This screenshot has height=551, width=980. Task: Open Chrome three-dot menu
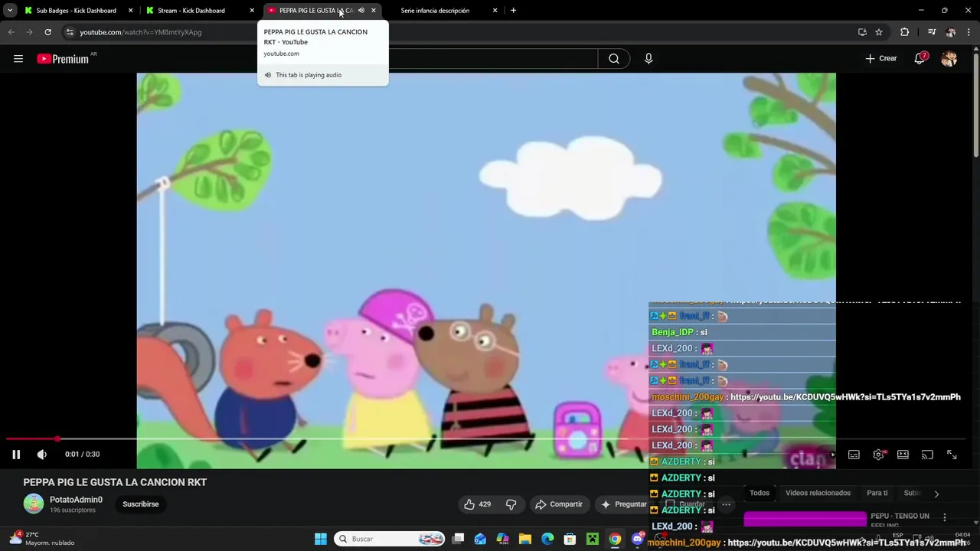[x=969, y=32]
